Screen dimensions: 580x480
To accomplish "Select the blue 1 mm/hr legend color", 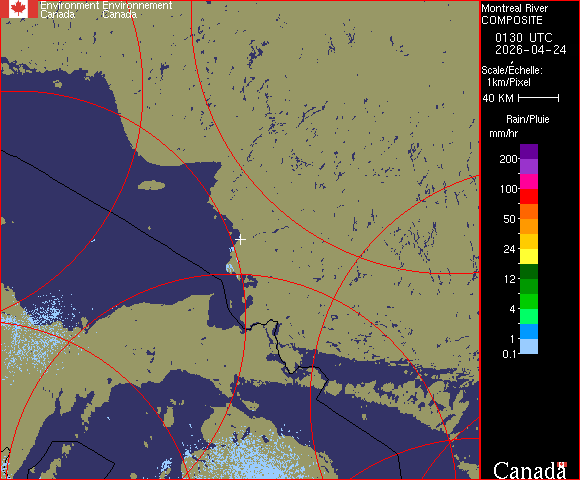I will 529,331.
